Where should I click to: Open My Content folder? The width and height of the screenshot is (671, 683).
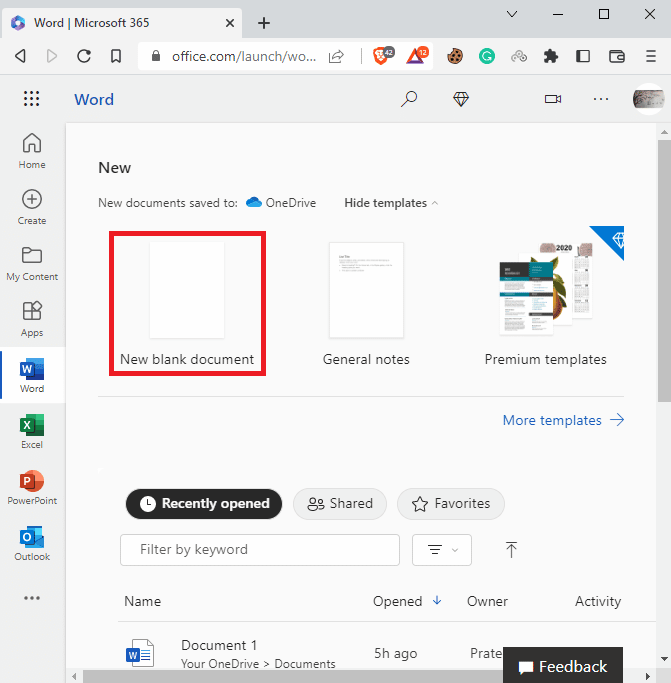tap(32, 264)
